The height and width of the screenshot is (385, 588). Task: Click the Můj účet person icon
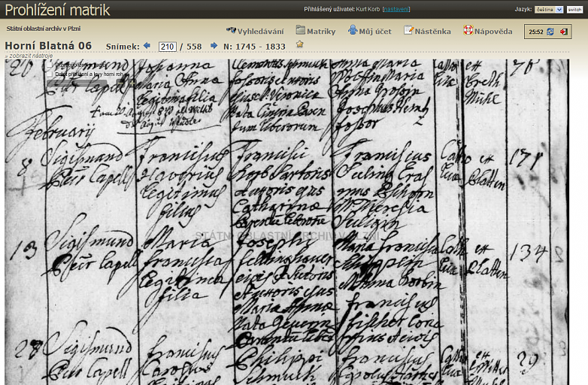coord(353,31)
